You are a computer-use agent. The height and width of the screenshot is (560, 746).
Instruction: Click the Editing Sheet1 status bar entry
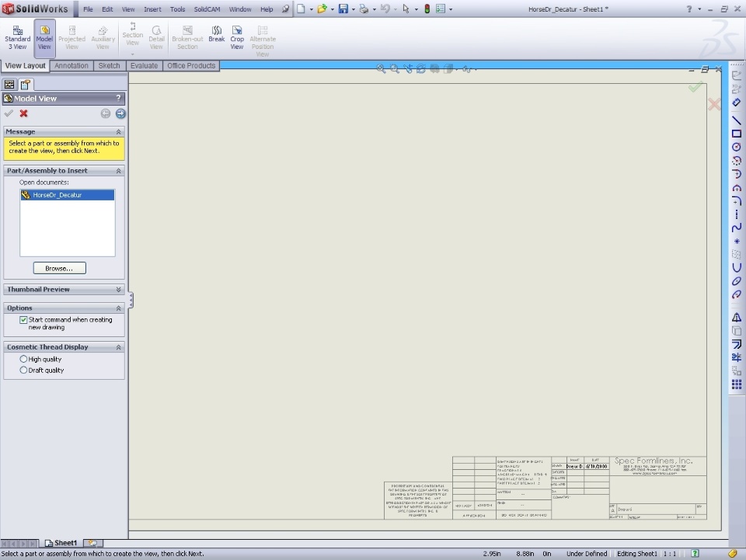[x=636, y=553]
